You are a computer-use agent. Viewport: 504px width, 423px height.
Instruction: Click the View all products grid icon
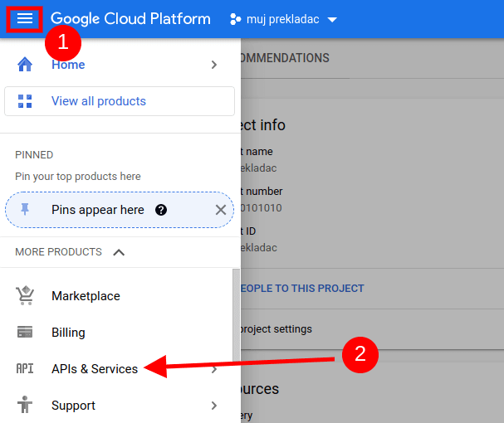click(25, 101)
